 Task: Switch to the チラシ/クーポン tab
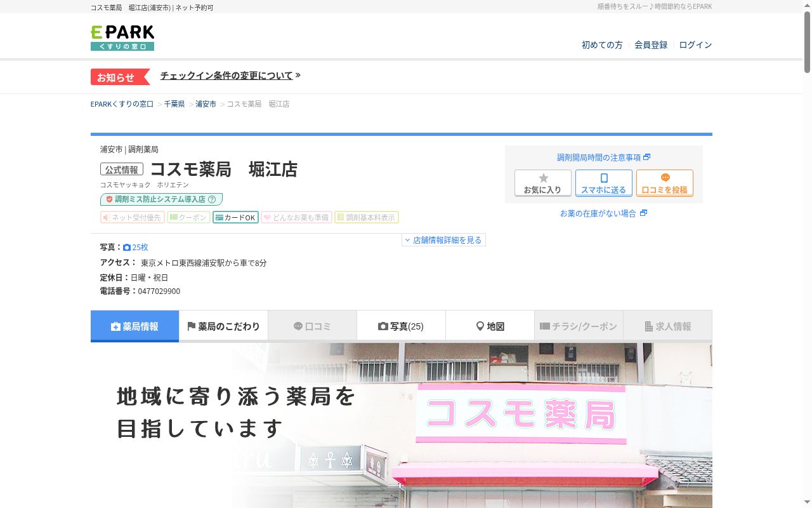click(579, 326)
